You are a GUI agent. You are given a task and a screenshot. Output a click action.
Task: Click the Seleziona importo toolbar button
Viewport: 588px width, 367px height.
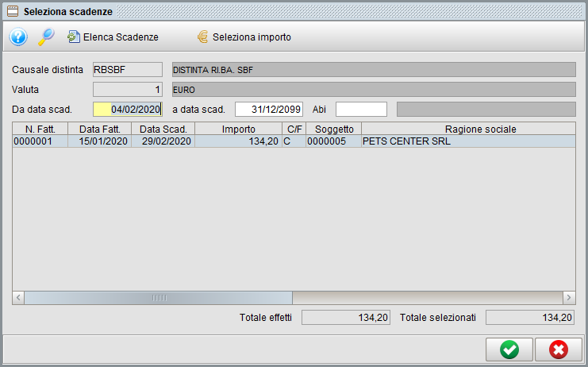click(244, 37)
